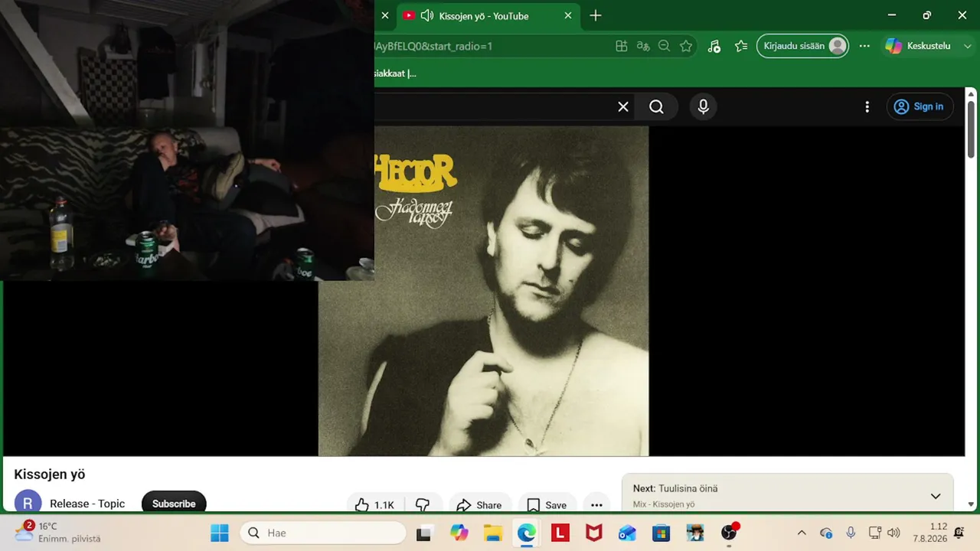Open the siakkaat bookmark in favorites bar

[x=395, y=73]
